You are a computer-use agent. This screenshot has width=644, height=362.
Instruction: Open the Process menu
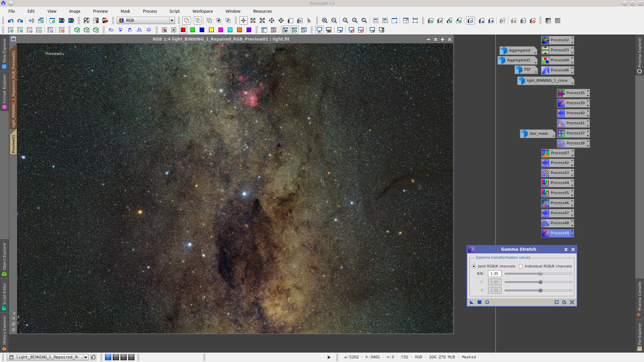(x=150, y=11)
